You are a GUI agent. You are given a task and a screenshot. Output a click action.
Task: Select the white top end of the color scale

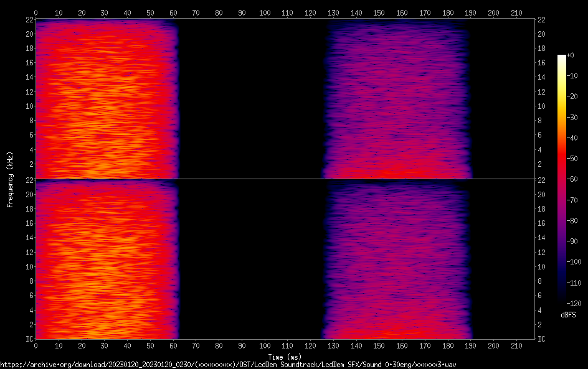tap(562, 57)
